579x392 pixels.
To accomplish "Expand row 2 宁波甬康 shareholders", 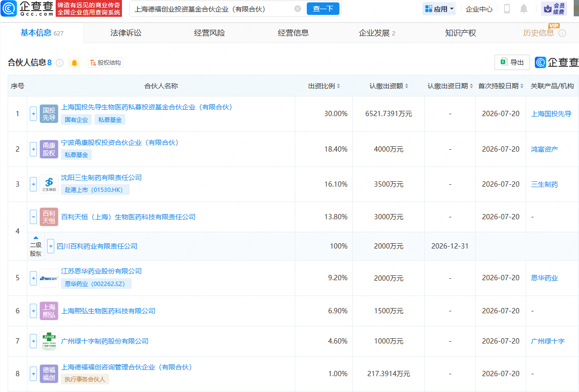I will 34,149.
